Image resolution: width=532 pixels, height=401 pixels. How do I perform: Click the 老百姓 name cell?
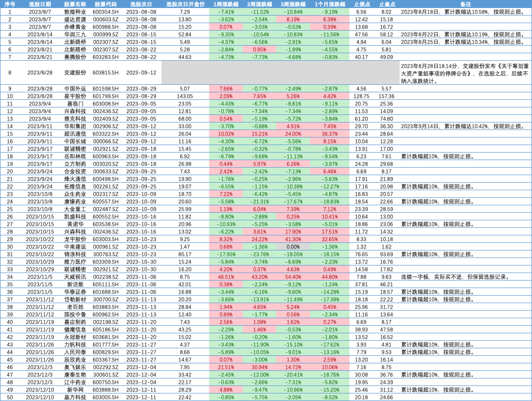click(x=75, y=307)
